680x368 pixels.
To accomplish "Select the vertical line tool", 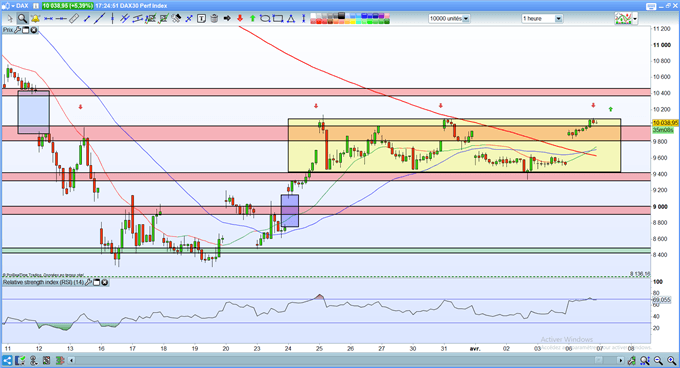I will point(112,19).
